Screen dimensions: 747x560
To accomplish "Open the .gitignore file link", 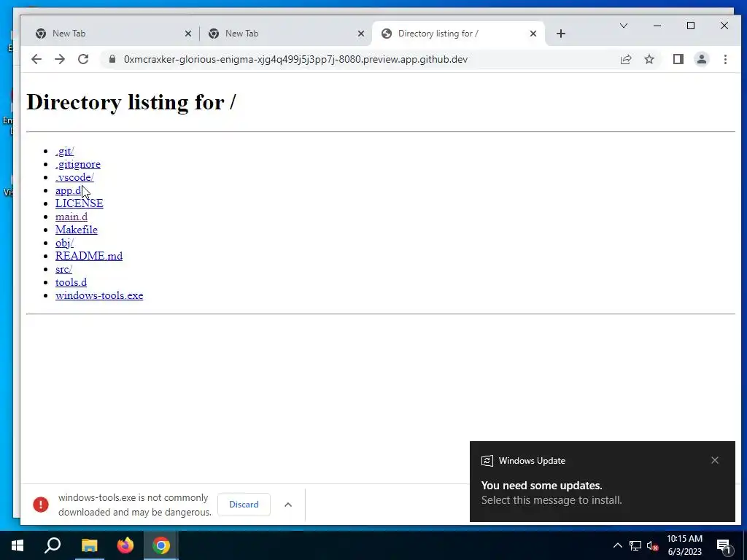I will pos(77,164).
